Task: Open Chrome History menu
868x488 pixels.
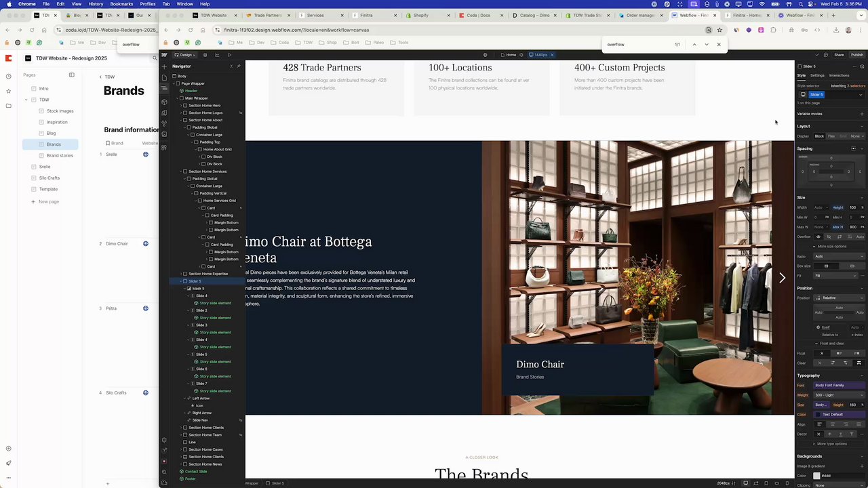Action: pyautogui.click(x=96, y=4)
